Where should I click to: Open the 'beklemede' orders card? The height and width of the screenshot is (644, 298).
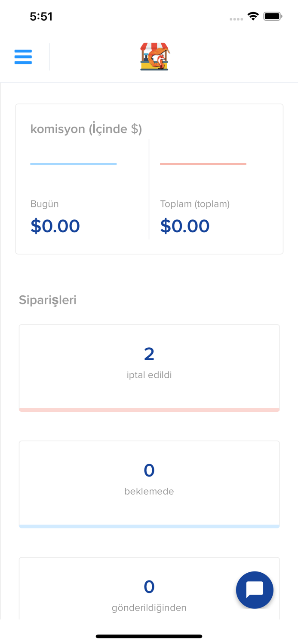[x=149, y=483]
